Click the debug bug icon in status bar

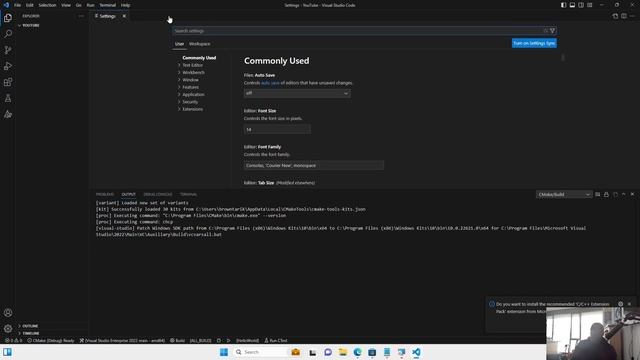click(219, 340)
